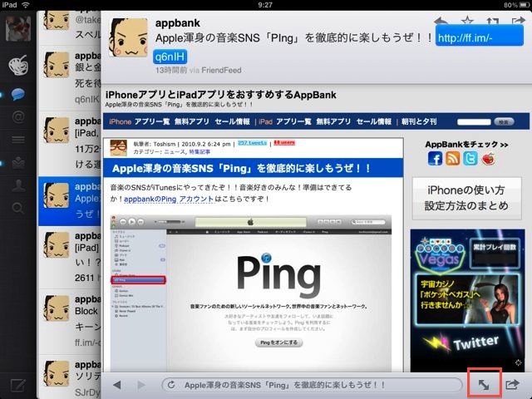This screenshot has height=399, width=532.
Task: Open the 特集記事 category link
Action: pos(199,152)
